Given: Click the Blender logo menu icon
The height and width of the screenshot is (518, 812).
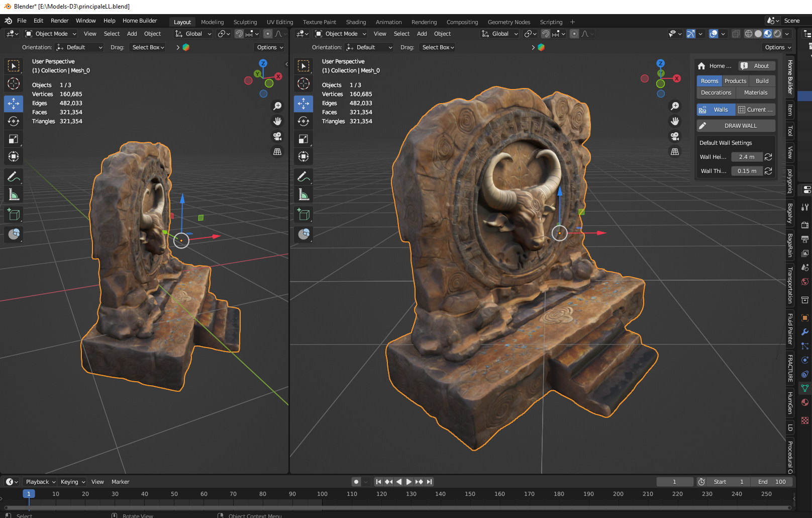Looking at the screenshot, I should click(8, 21).
